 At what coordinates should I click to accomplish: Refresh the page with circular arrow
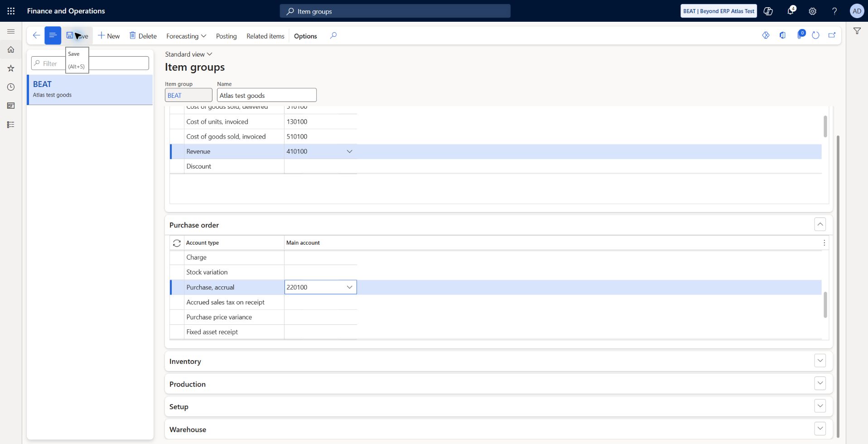(815, 35)
